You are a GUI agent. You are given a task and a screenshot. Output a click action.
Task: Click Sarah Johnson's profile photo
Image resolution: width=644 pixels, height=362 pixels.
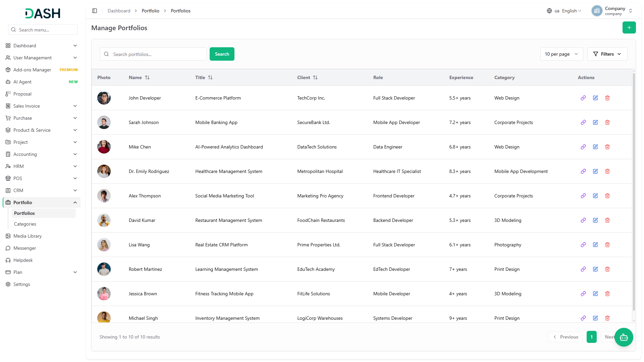(x=104, y=122)
